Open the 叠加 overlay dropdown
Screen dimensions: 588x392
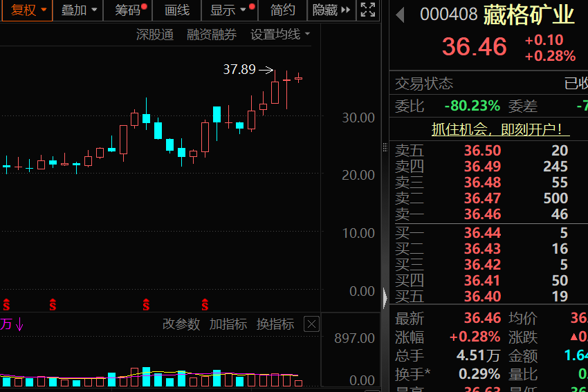tap(79, 10)
